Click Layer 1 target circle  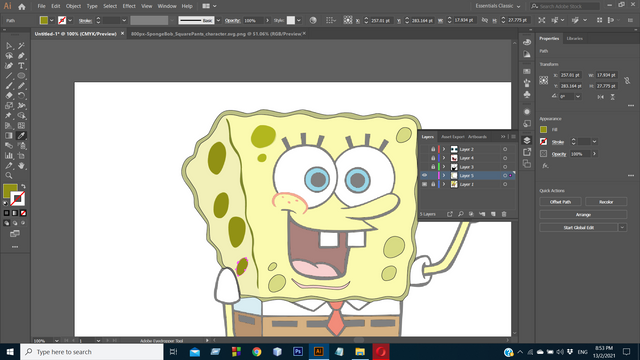point(505,184)
